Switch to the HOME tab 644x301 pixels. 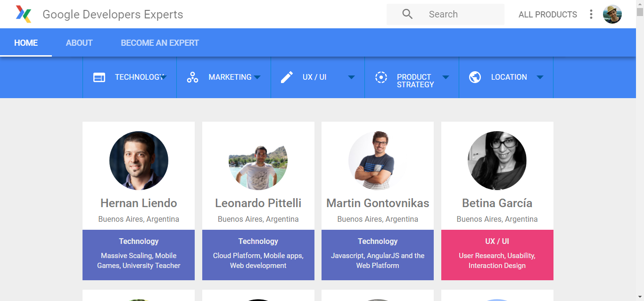(26, 43)
